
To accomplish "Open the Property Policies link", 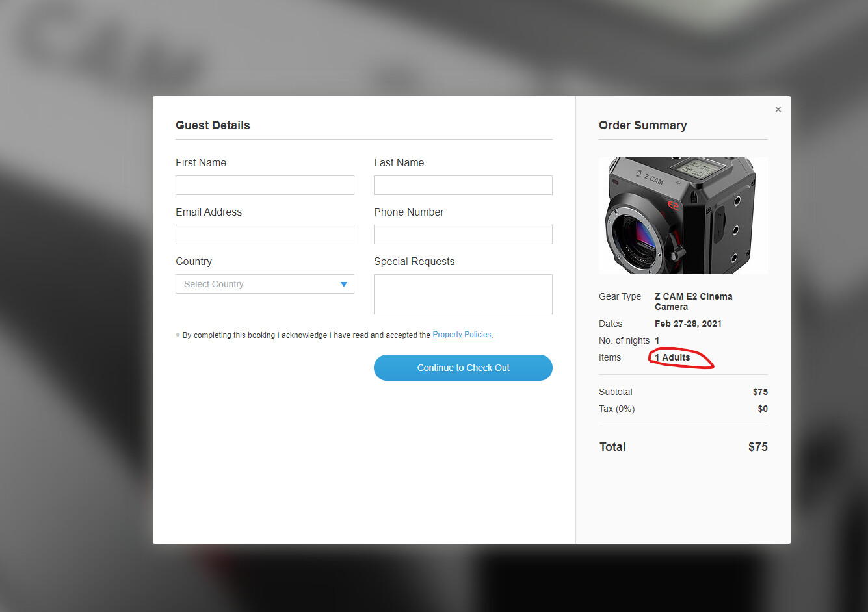I will 462,335.
